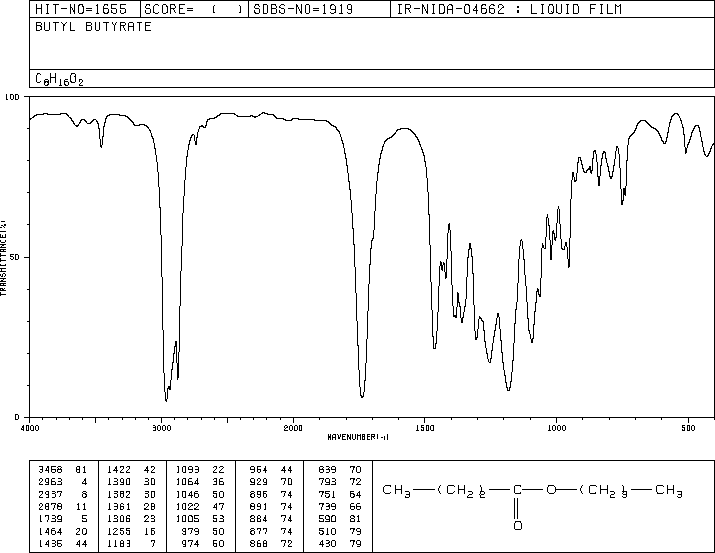This screenshot has width=715, height=553.
Task: Select peak table entry 793
Action: pos(340,482)
